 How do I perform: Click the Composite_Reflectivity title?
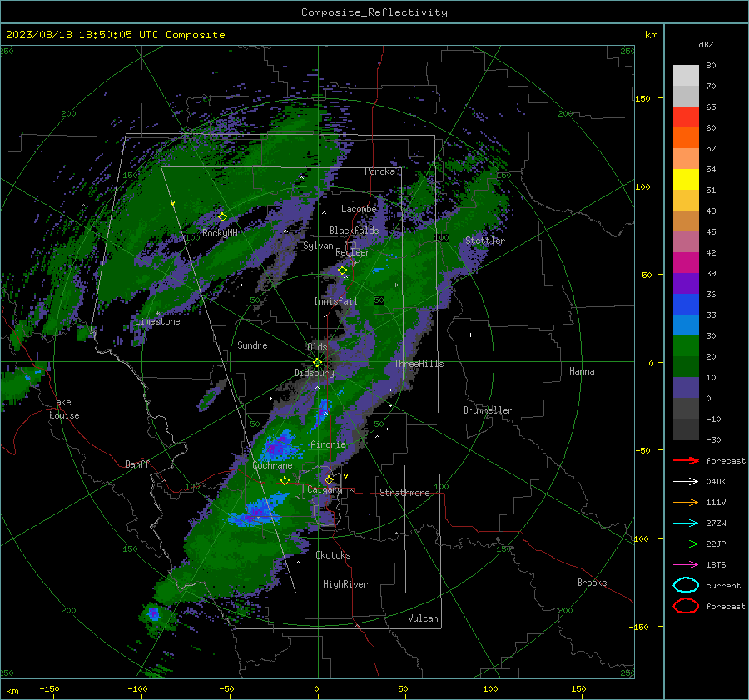[374, 12]
